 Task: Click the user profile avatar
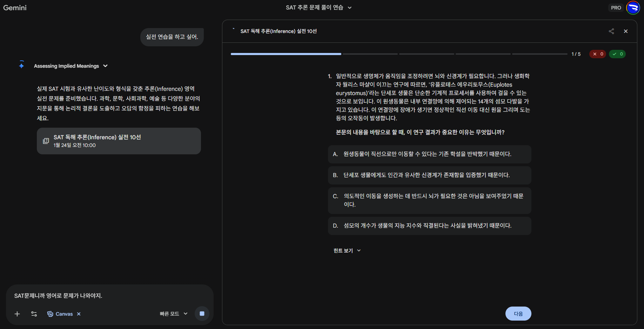click(633, 8)
